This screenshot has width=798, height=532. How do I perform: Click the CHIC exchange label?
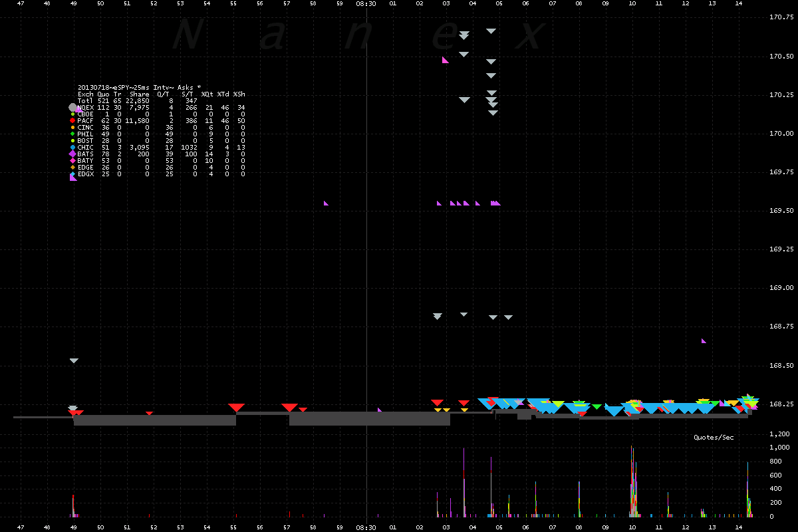tap(86, 147)
